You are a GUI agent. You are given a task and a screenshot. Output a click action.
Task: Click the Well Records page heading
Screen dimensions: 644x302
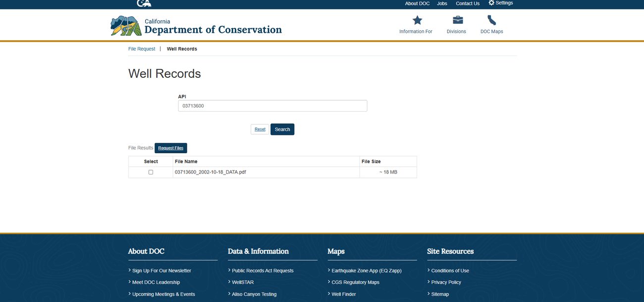coord(164,74)
